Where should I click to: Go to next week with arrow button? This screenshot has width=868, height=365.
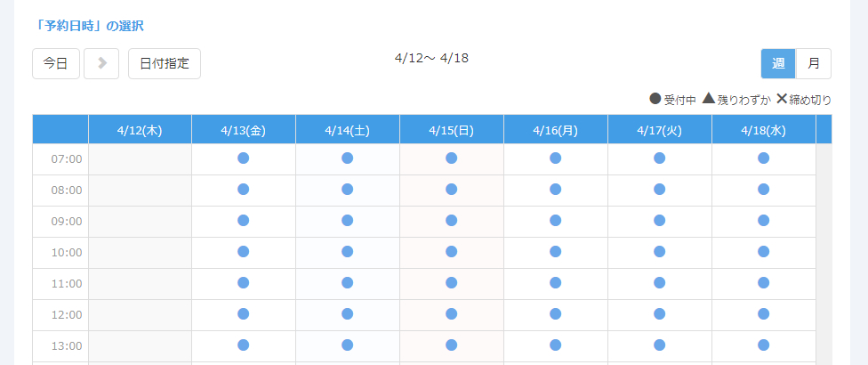click(x=101, y=63)
